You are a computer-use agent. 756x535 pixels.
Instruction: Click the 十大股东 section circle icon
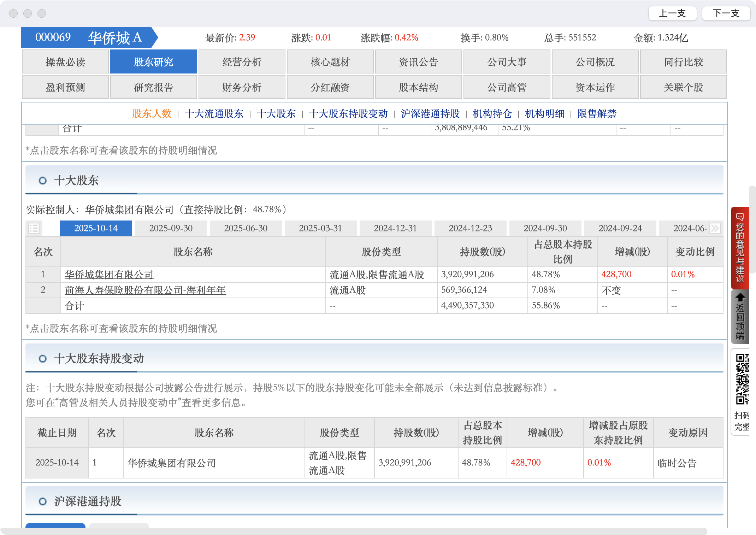[x=43, y=181]
